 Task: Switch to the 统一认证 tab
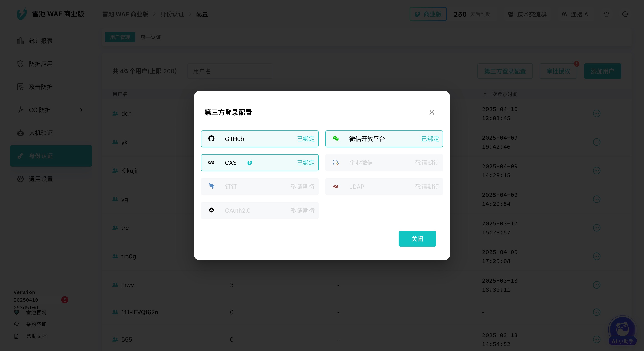tap(151, 37)
